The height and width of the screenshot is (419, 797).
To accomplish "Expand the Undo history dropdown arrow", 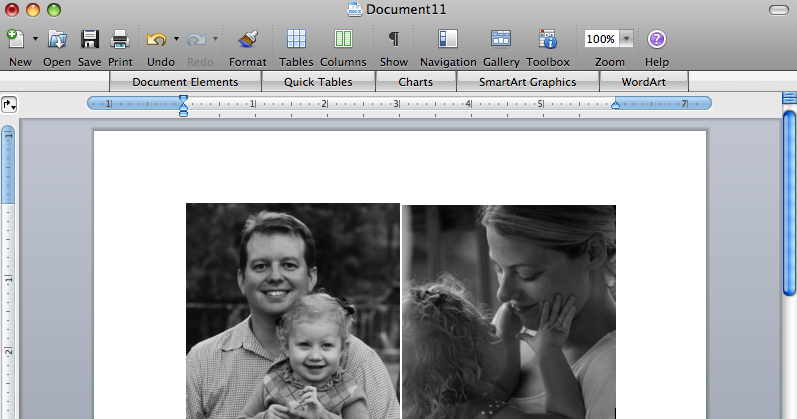I will 176,39.
